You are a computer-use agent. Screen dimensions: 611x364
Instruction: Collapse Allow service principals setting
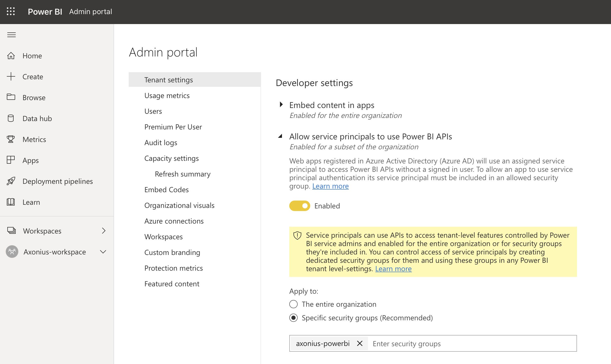(x=280, y=136)
